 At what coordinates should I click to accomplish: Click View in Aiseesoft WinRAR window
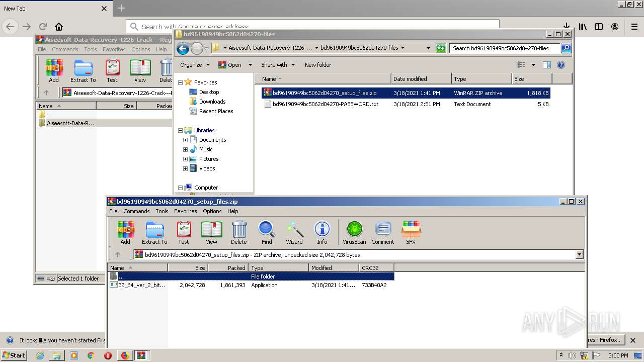140,71
